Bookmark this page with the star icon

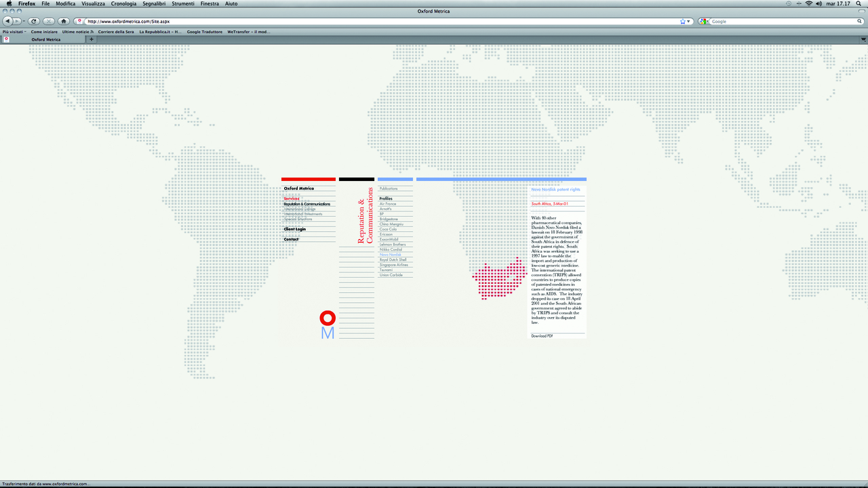(x=683, y=21)
